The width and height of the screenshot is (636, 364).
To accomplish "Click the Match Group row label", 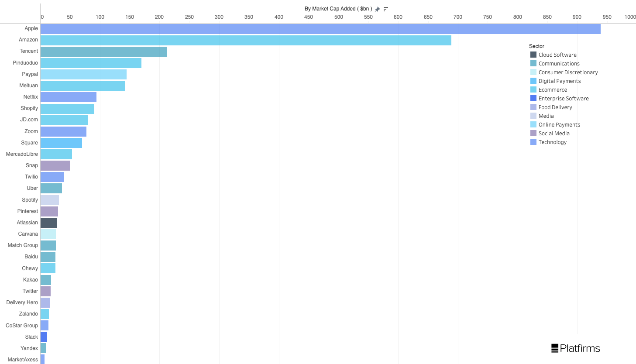I will pos(23,245).
